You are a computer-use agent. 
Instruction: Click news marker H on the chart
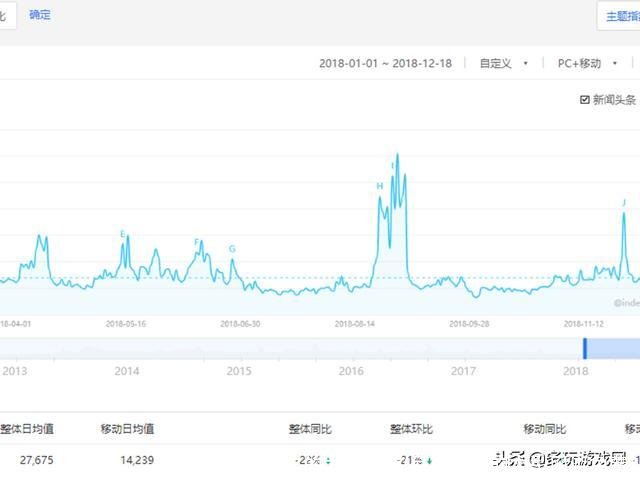click(380, 186)
